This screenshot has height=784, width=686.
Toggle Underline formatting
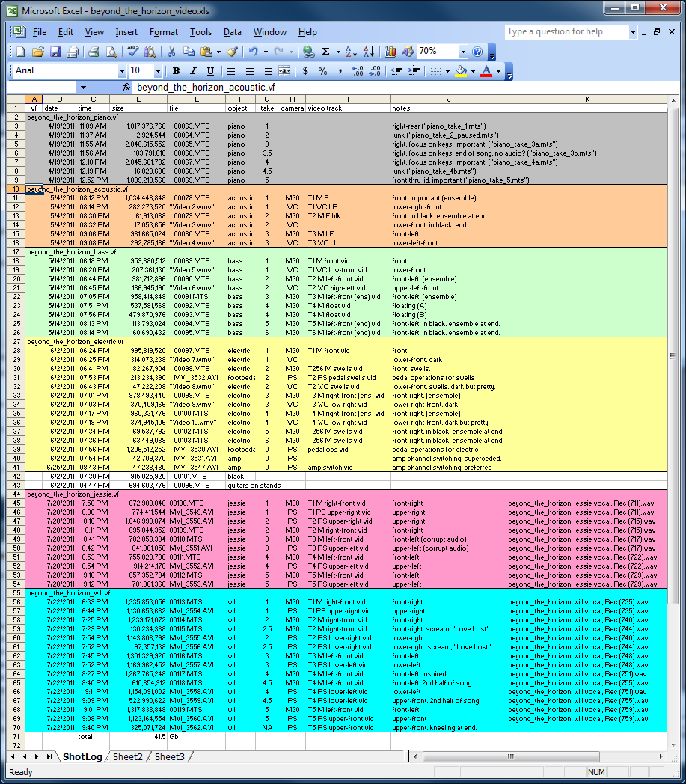coord(210,71)
